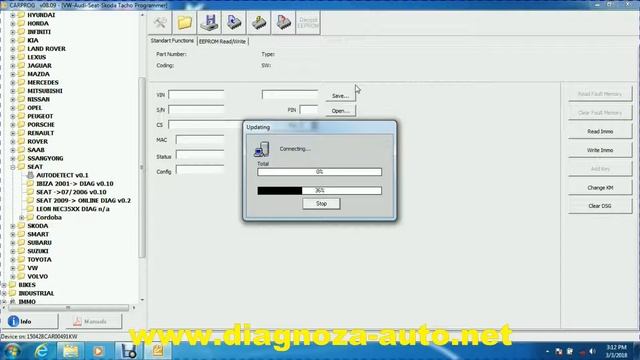
Task: Open the Info button with blue icon
Action: [31, 322]
